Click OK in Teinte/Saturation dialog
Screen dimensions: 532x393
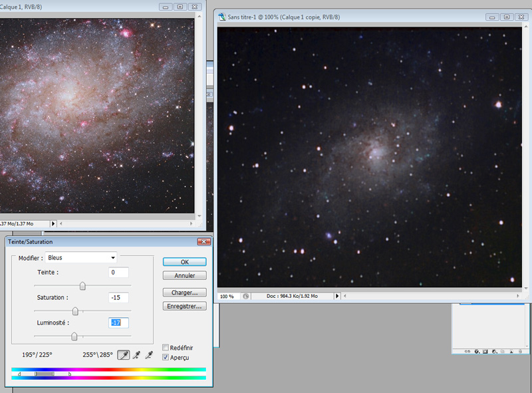(184, 262)
